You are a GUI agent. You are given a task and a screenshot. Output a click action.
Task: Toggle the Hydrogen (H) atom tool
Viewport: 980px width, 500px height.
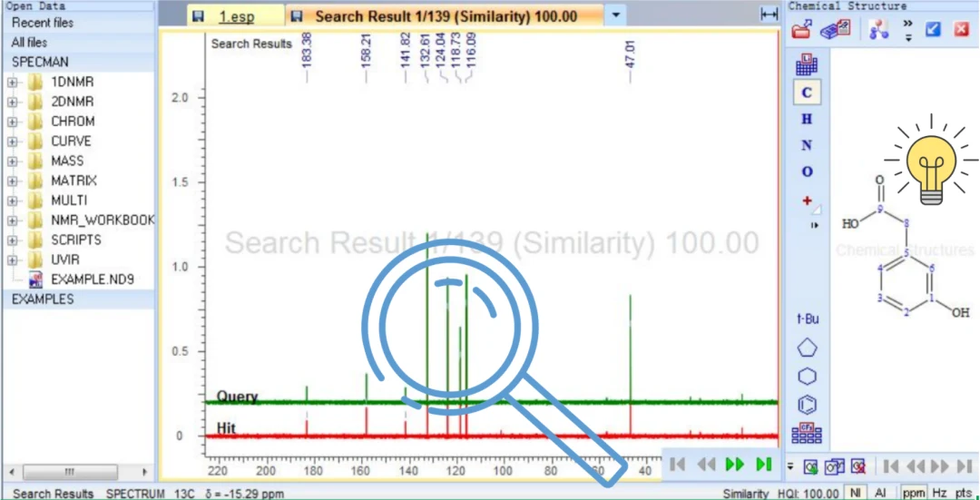(x=807, y=119)
